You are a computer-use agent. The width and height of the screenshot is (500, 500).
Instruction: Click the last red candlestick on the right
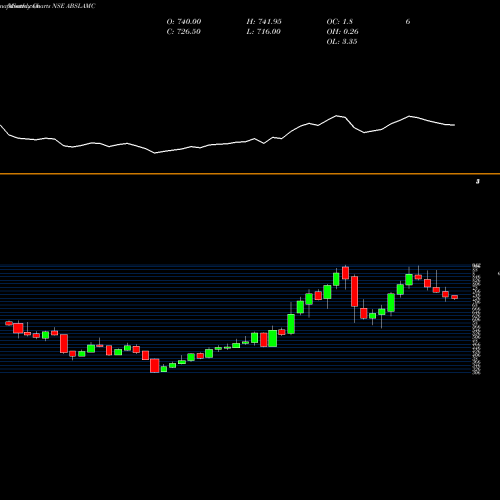(x=454, y=297)
